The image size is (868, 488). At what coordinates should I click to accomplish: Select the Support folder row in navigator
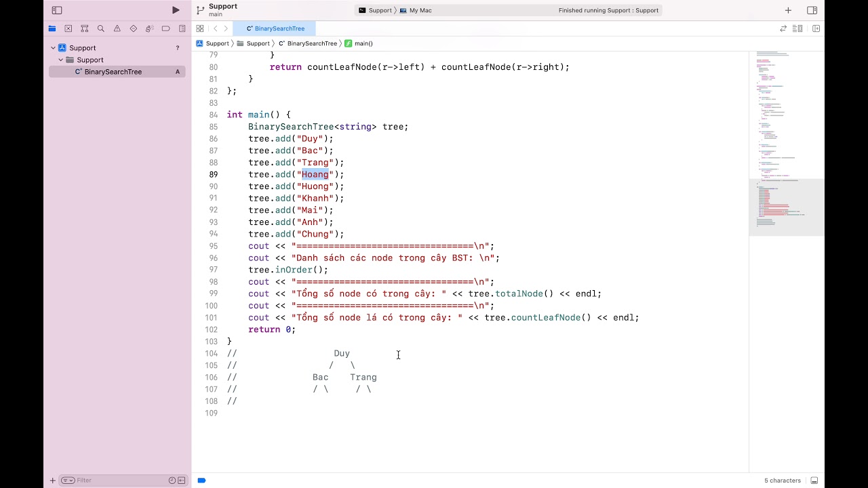117,60
